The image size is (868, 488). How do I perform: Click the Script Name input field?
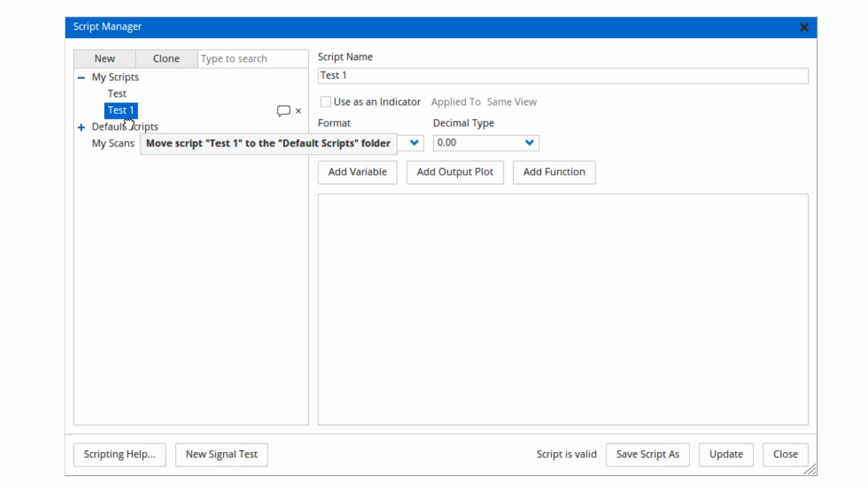click(x=563, y=75)
